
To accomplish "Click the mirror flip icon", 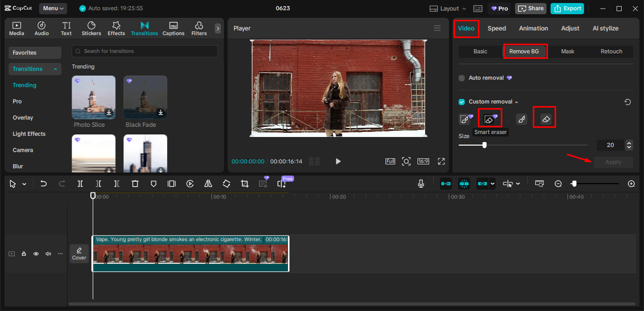I will [208, 184].
